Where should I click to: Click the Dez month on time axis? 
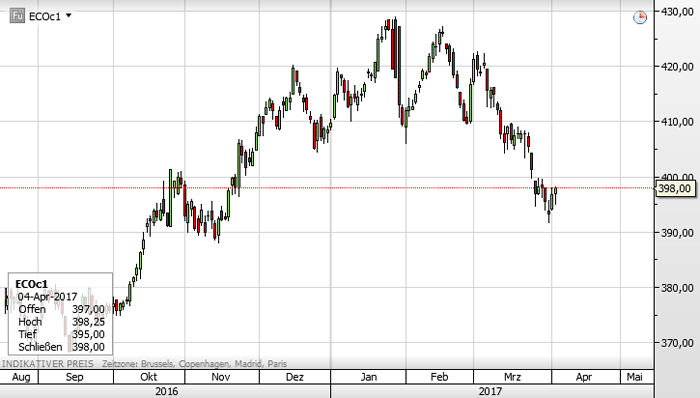tap(295, 377)
